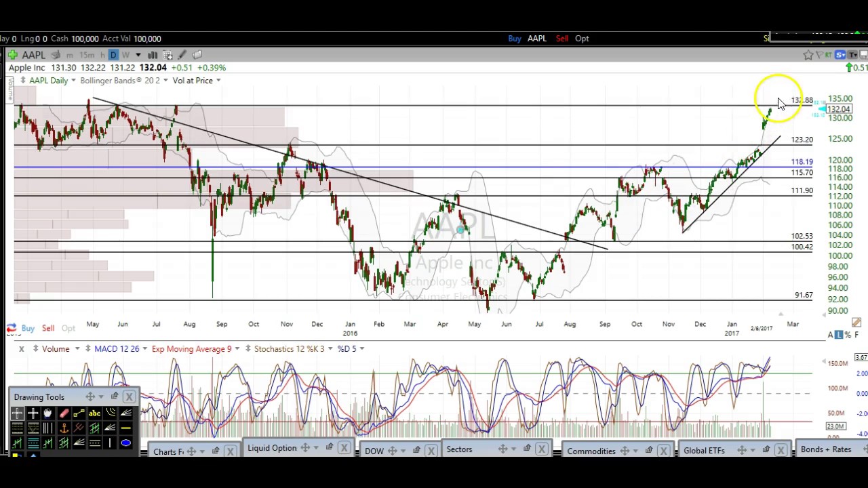Pick the text 'abc' annotation tool
This screenshot has height=488, width=868.
coord(94,413)
